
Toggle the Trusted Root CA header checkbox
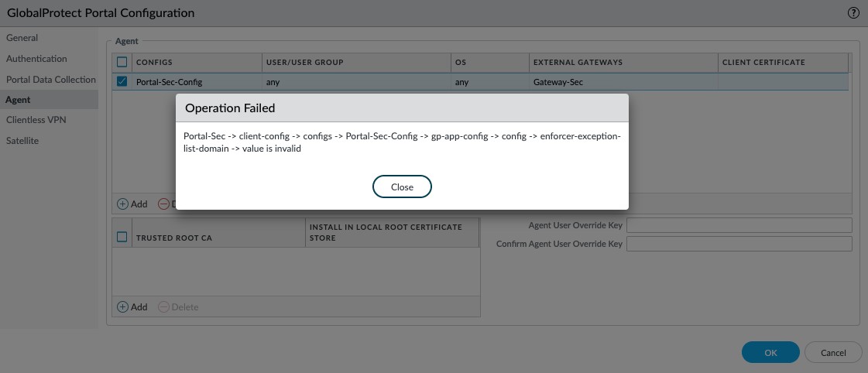point(122,238)
